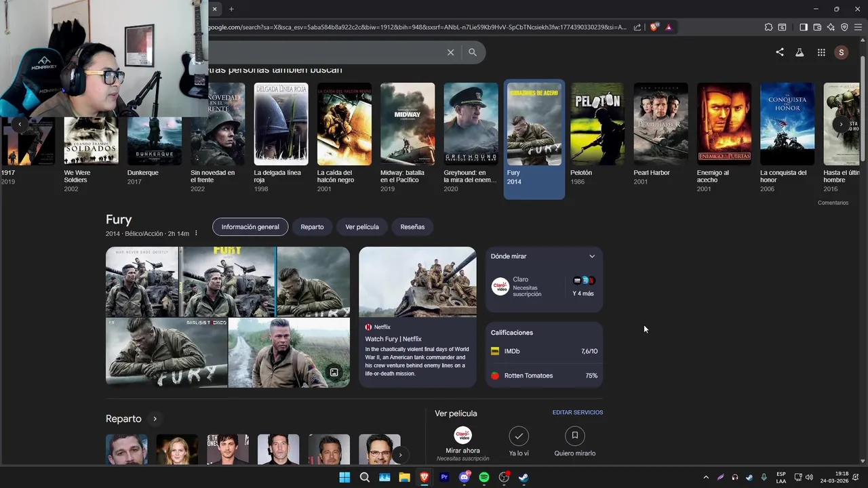Open a new browser tab
868x488 pixels.
(x=231, y=9)
